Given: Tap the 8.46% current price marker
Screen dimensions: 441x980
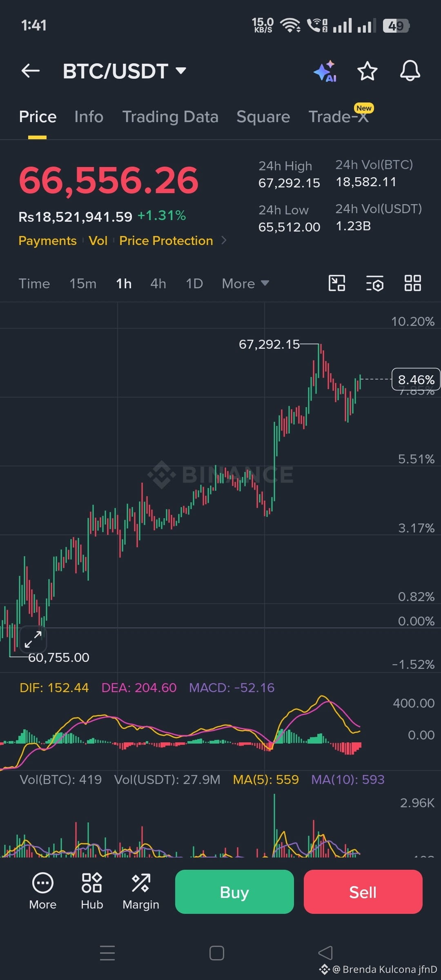Looking at the screenshot, I should pos(416,379).
